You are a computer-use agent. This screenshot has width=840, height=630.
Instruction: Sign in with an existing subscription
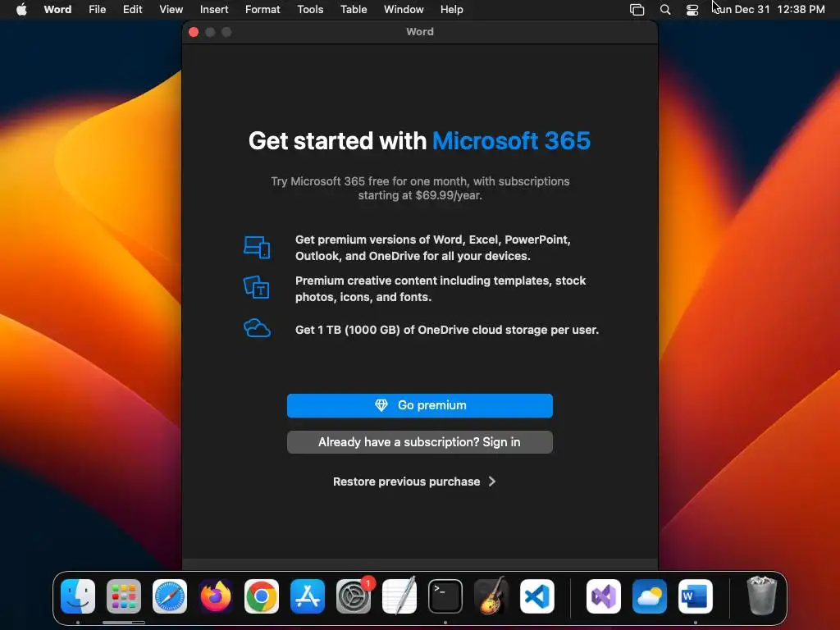[x=419, y=442]
